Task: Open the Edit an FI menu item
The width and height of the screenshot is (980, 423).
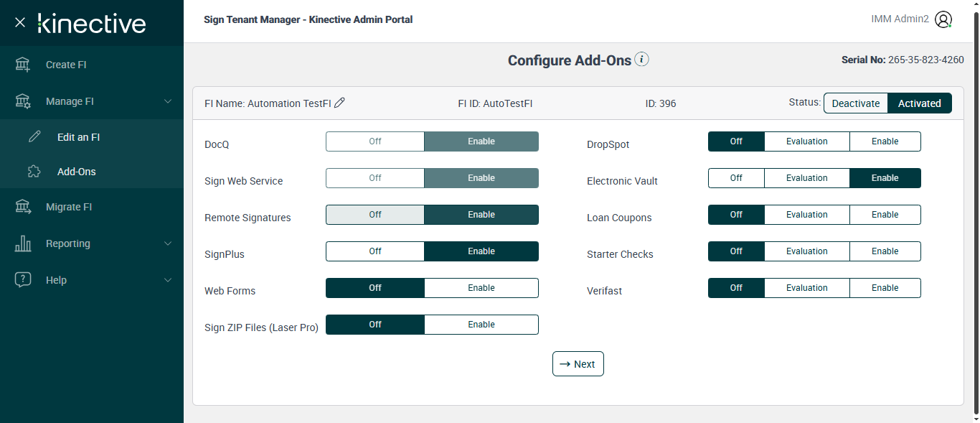Action: point(78,137)
